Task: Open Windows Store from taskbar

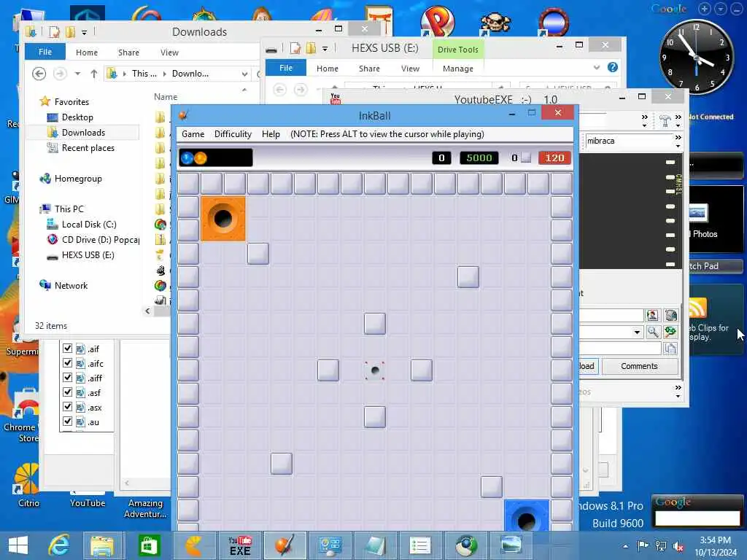Action: (x=149, y=545)
